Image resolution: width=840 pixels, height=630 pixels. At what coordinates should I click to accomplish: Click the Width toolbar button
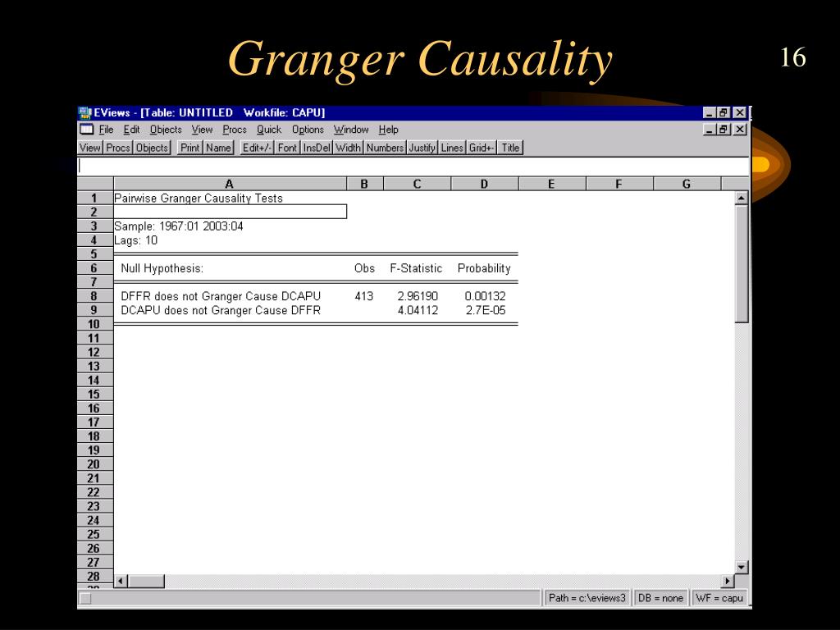348,148
